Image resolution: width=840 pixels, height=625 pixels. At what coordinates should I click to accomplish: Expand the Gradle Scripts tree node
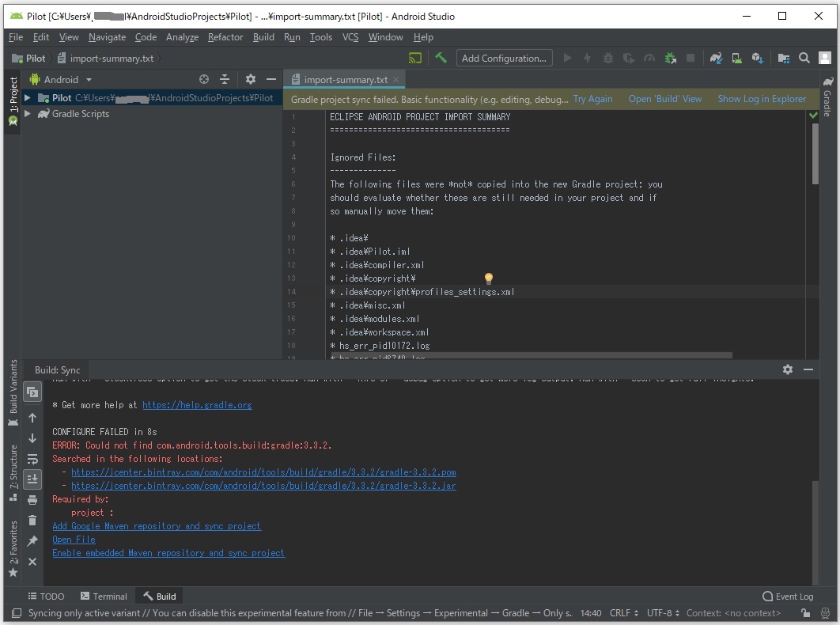pyautogui.click(x=28, y=114)
